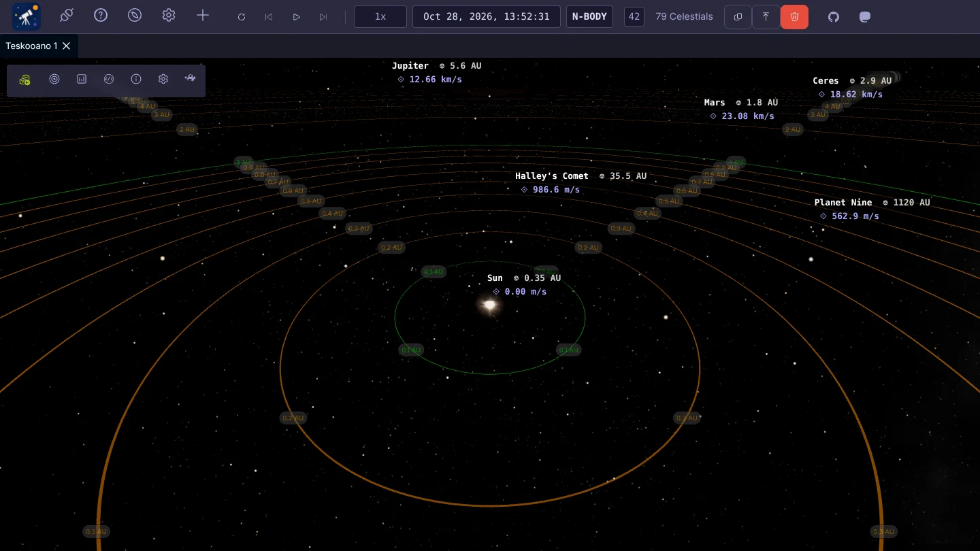
Task: Click the chat bubble icon
Action: [x=865, y=17]
